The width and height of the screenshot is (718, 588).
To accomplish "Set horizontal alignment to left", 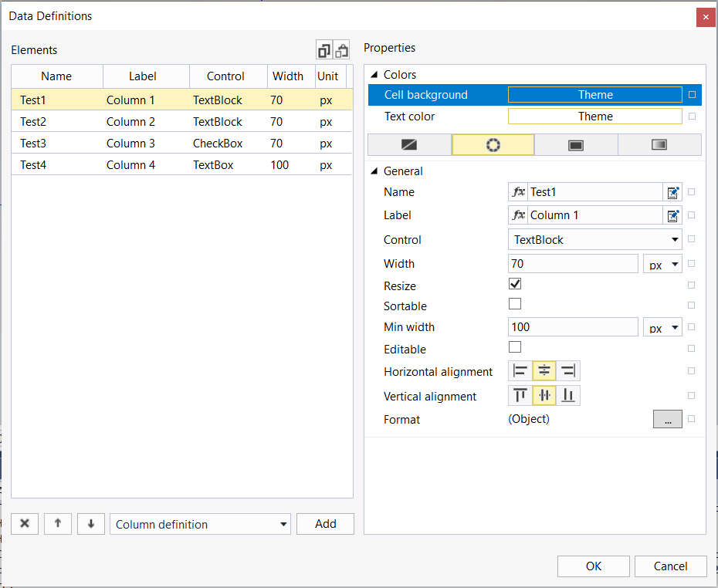I will coord(520,370).
